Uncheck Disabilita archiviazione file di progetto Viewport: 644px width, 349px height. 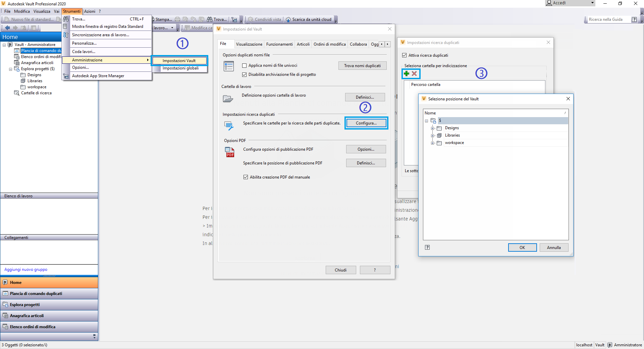click(x=245, y=75)
